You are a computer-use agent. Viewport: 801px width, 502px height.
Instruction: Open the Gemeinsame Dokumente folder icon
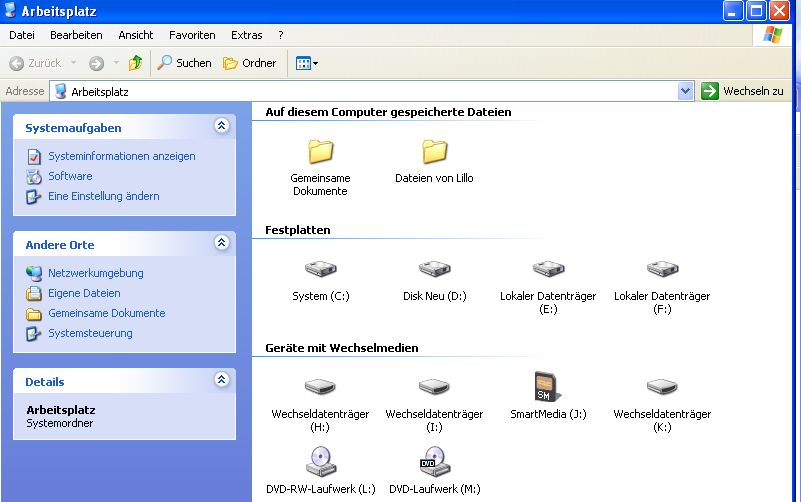(x=320, y=151)
